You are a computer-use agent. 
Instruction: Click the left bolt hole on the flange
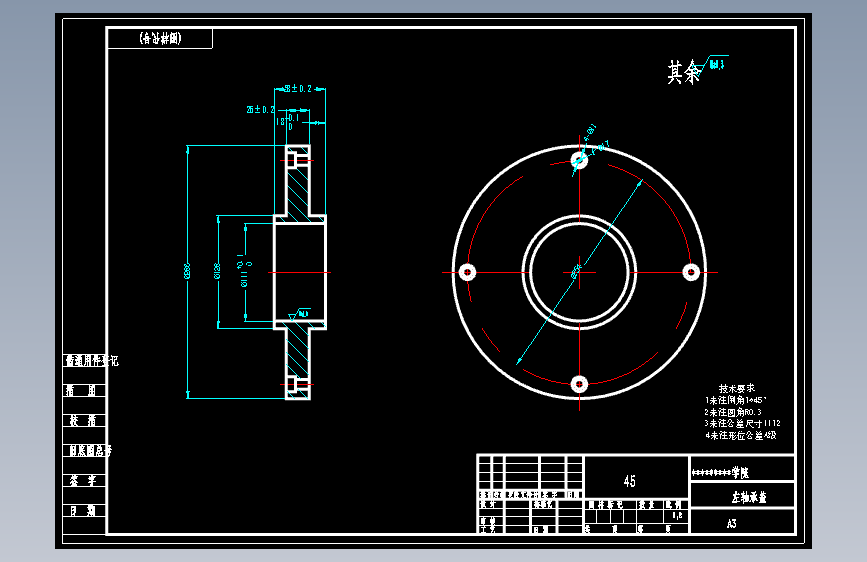(x=467, y=272)
